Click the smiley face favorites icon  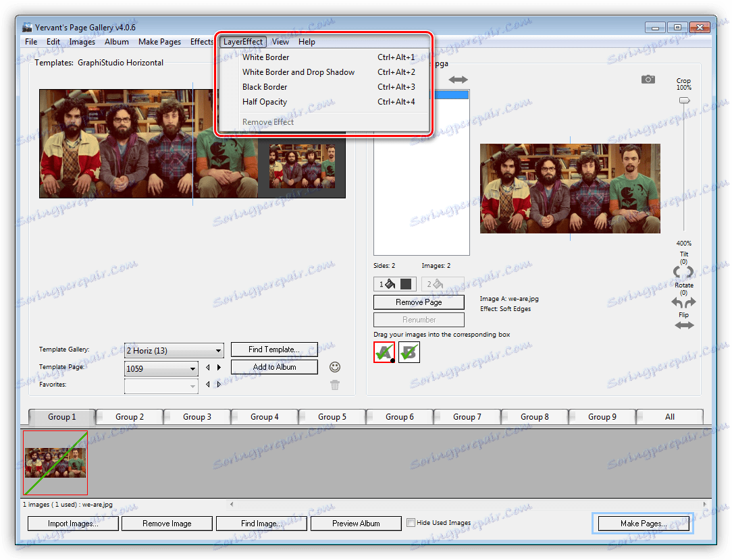pos(335,367)
